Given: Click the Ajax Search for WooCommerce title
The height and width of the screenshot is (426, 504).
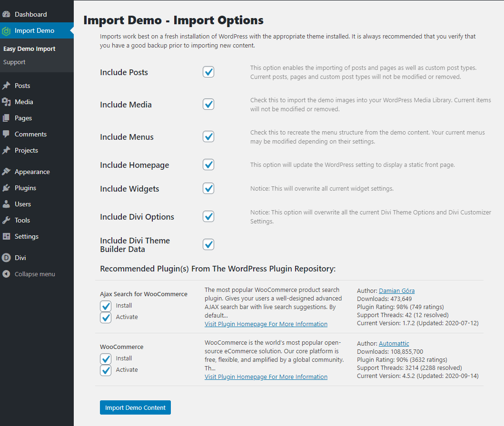Looking at the screenshot, I should pyautogui.click(x=144, y=294).
